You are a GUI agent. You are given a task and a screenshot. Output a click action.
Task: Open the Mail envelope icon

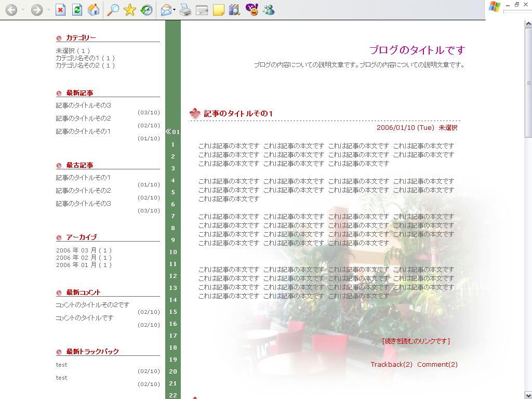pyautogui.click(x=166, y=10)
